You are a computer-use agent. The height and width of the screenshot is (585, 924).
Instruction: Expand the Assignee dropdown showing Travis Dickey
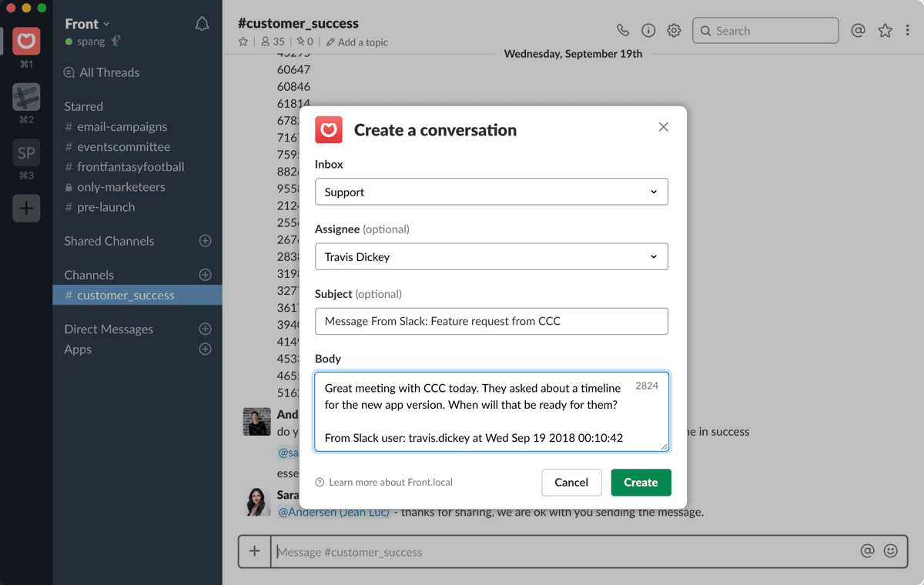click(x=491, y=256)
